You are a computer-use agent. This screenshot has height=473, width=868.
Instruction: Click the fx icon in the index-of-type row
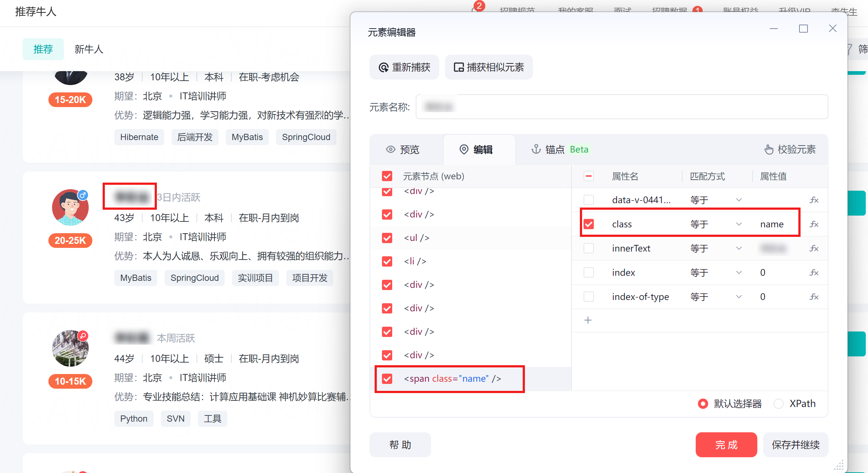click(x=814, y=297)
